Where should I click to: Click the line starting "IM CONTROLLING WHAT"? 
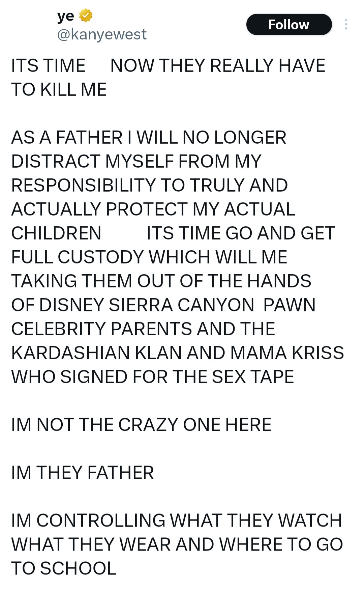[x=176, y=521]
